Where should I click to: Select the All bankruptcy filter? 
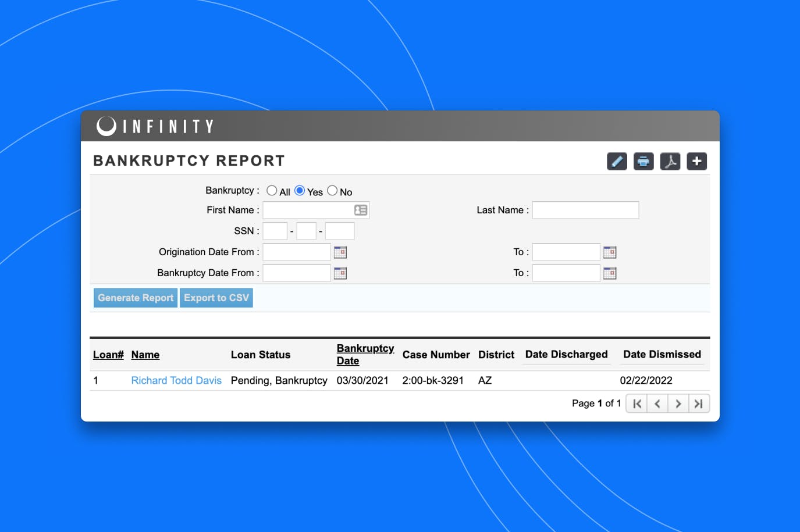(x=271, y=190)
